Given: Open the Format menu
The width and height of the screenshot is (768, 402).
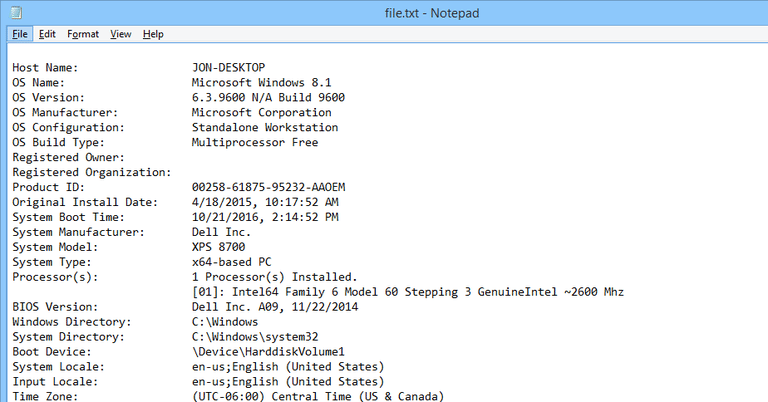Looking at the screenshot, I should (x=83, y=34).
